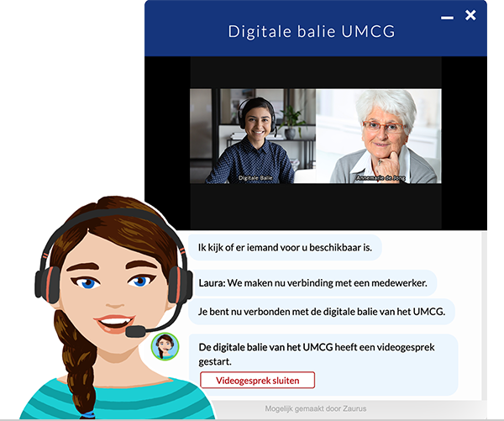Click the black area above the video feeds
The height and width of the screenshot is (421, 504).
tap(315, 72)
